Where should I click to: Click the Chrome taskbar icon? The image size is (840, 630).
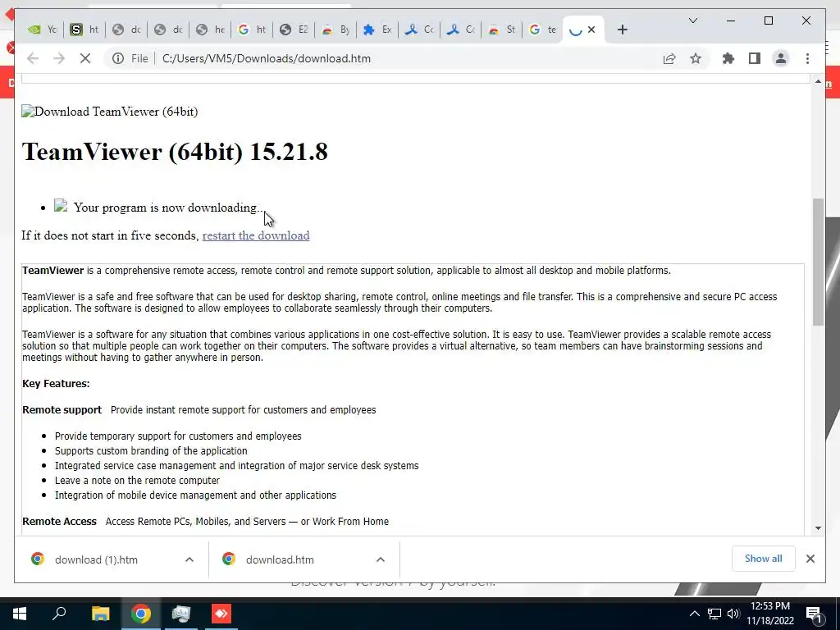pyautogui.click(x=141, y=614)
